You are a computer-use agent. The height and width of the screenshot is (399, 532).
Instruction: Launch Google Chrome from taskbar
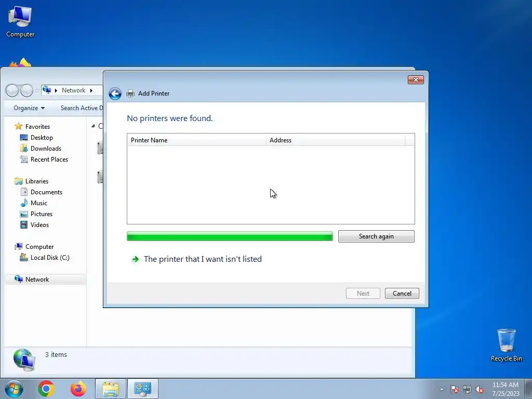pyautogui.click(x=46, y=389)
